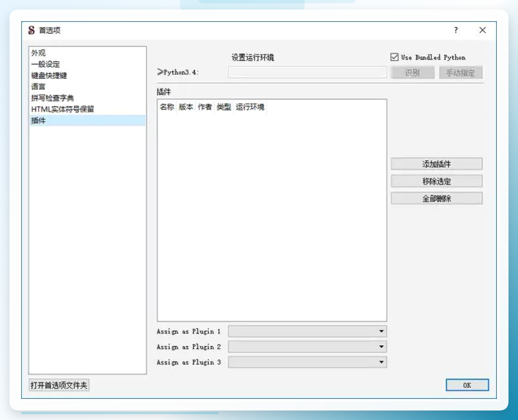Click 添加插件 button

point(437,164)
